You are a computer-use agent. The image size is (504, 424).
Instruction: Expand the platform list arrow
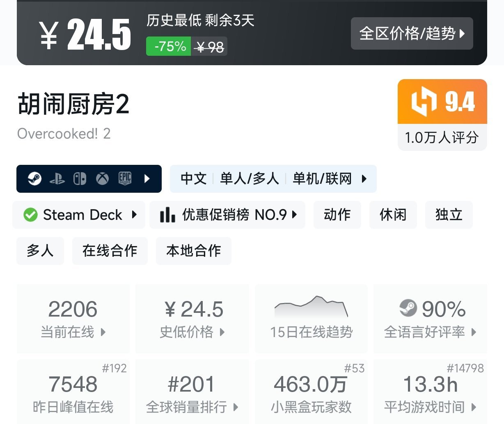(147, 179)
